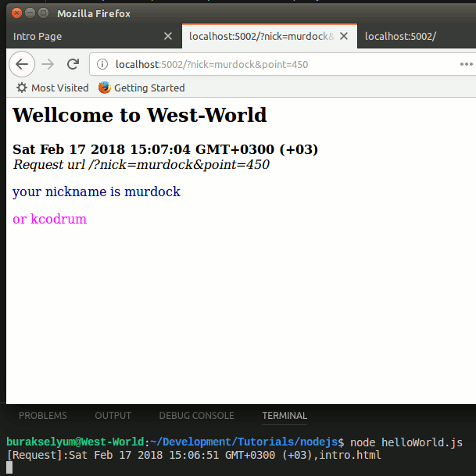476x476 pixels.
Task: Click the 'your nickname is murdock' text
Action: pos(97,191)
